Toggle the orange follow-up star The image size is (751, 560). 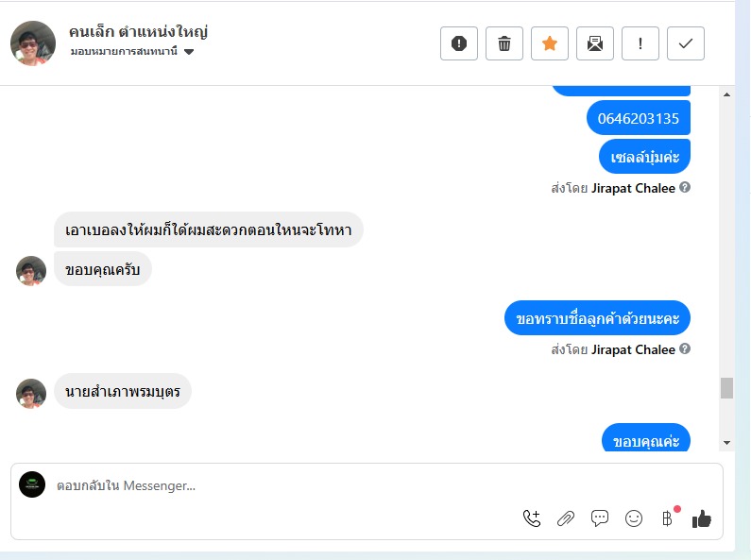click(550, 43)
